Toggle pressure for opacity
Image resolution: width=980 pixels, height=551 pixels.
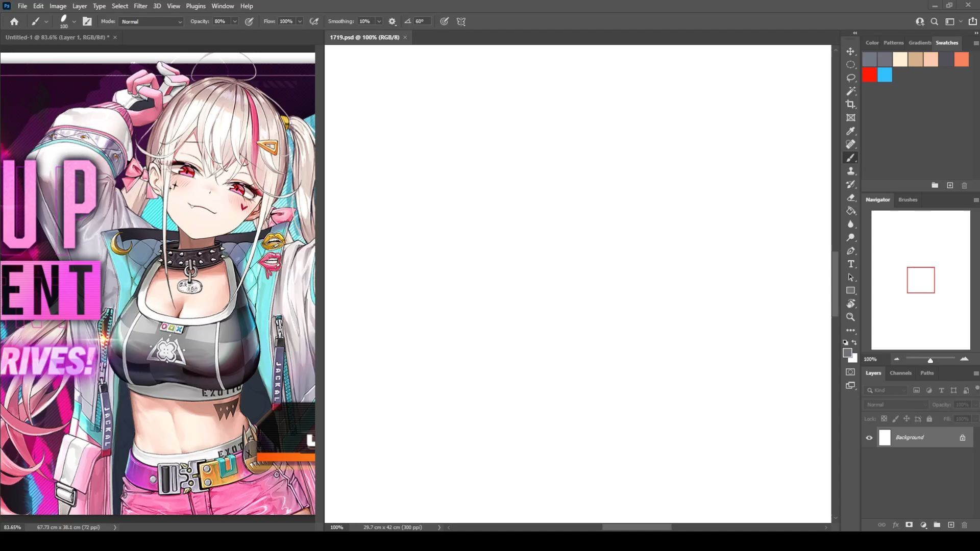[x=249, y=21]
